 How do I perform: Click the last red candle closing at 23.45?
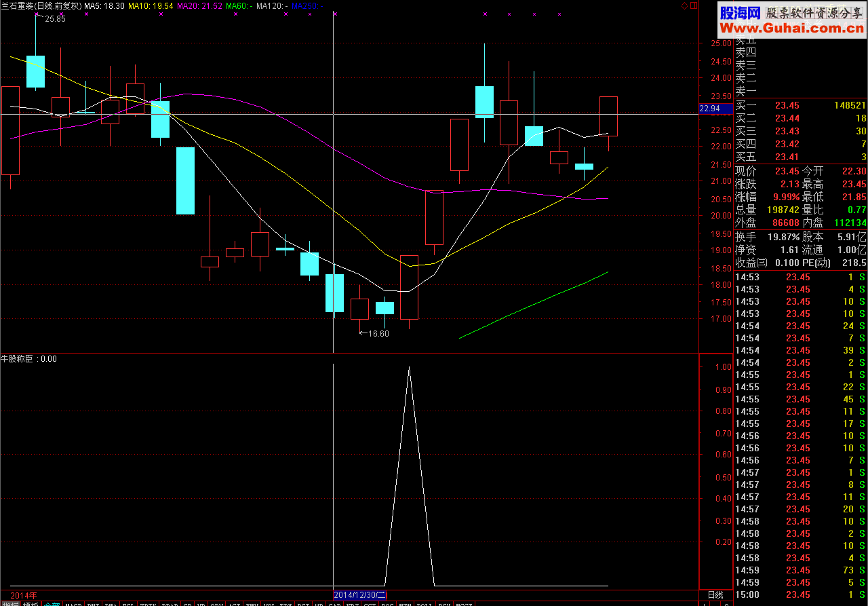608,117
